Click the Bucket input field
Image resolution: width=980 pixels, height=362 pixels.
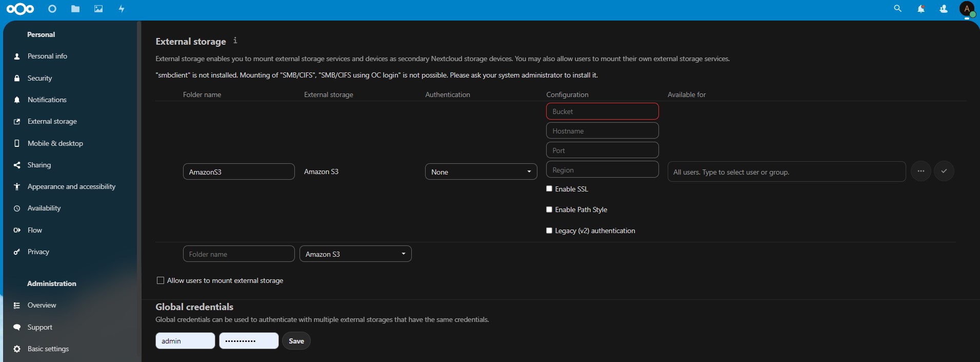tap(602, 111)
